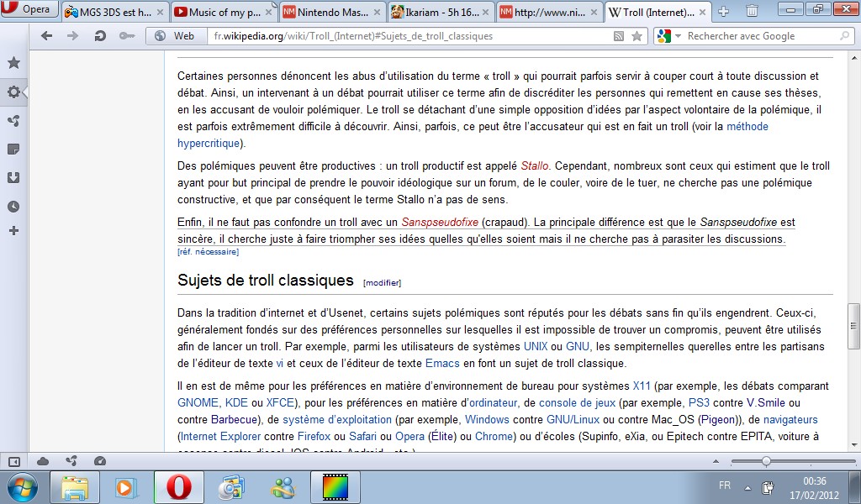Open Windows Explorer from the taskbar
This screenshot has width=861, height=504.
point(75,487)
